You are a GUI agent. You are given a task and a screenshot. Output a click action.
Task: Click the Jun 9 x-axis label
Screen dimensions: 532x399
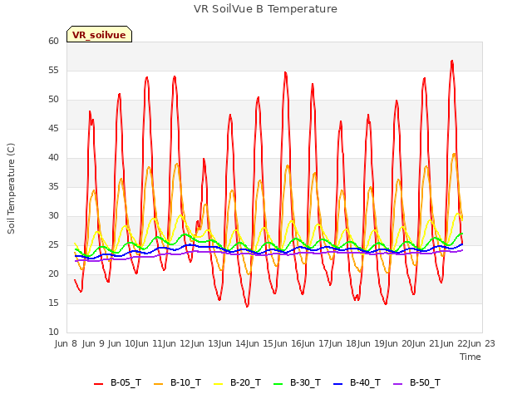tap(93, 343)
